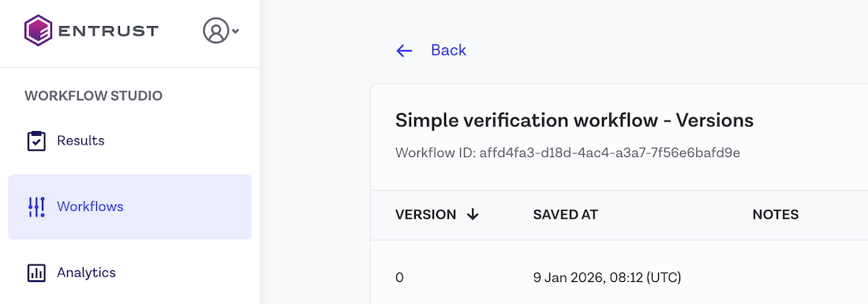Screen dimensions: 868x304
Task: Click the SAVED AT column header
Action: click(565, 215)
